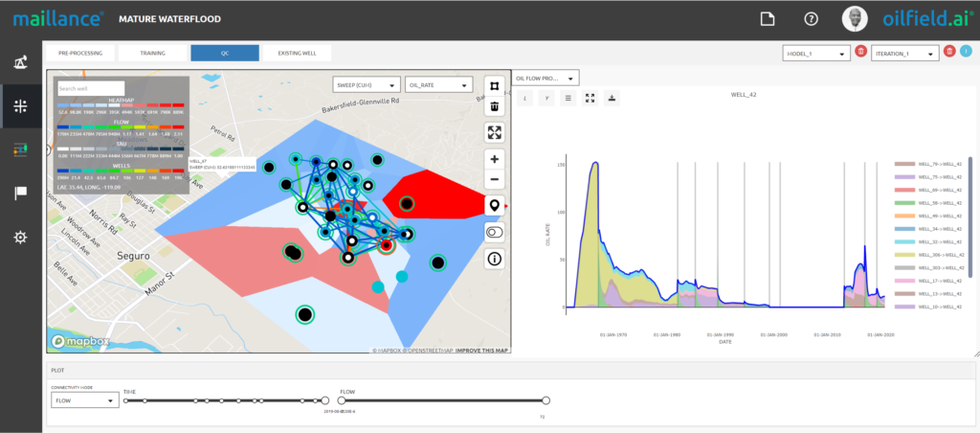Open the flag sidebar icon
980x433 pixels.
coord(21,194)
